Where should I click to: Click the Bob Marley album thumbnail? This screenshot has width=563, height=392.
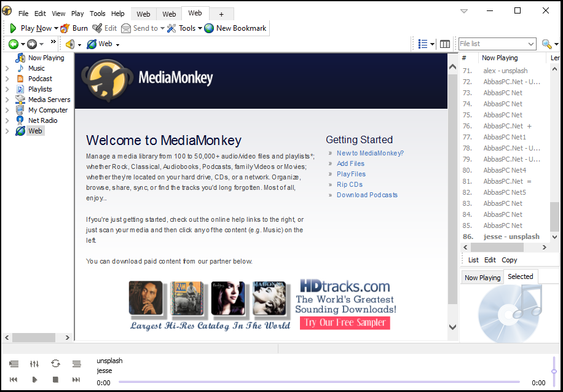pos(146,298)
